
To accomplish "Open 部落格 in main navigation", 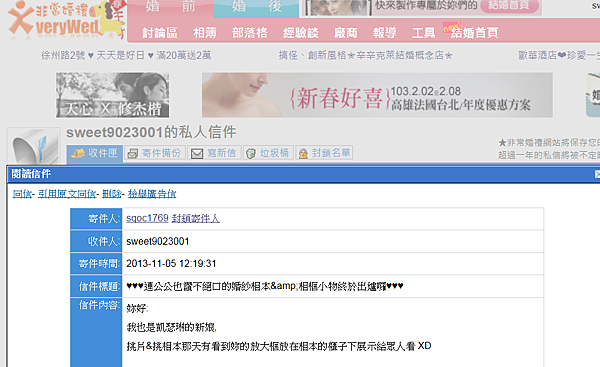I will [249, 33].
